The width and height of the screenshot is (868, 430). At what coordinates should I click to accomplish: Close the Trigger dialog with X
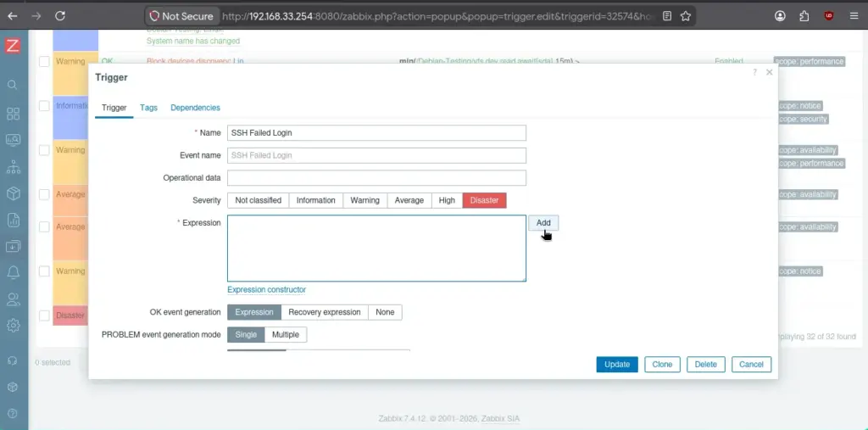click(x=769, y=72)
